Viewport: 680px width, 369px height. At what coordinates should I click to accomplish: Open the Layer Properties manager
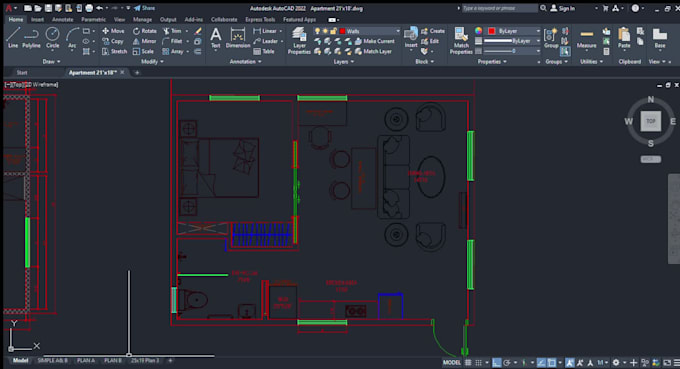299,40
